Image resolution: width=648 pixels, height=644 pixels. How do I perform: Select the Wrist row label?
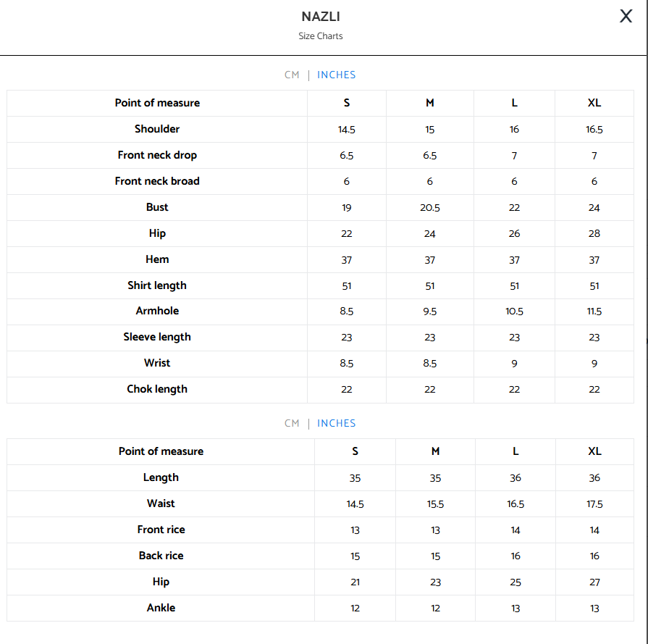(157, 363)
